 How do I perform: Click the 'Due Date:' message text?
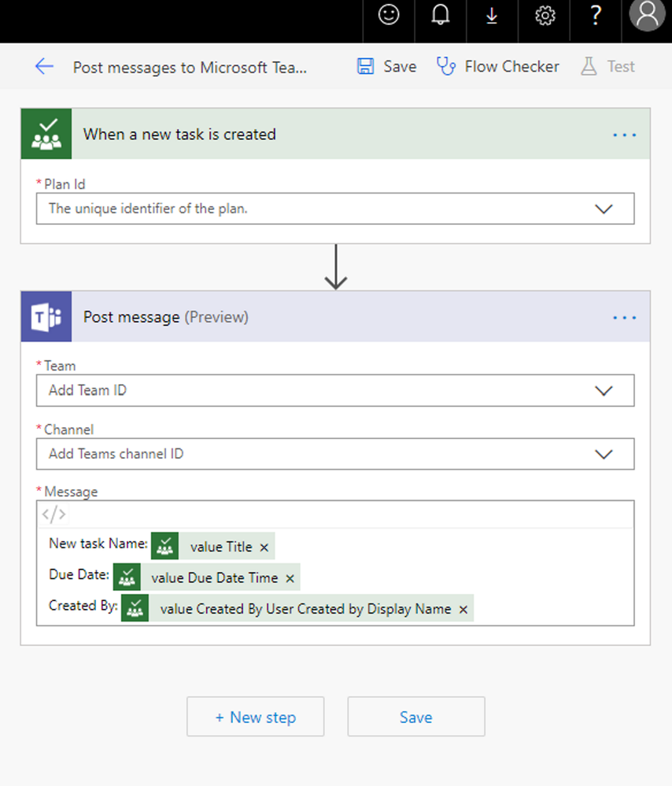point(79,574)
